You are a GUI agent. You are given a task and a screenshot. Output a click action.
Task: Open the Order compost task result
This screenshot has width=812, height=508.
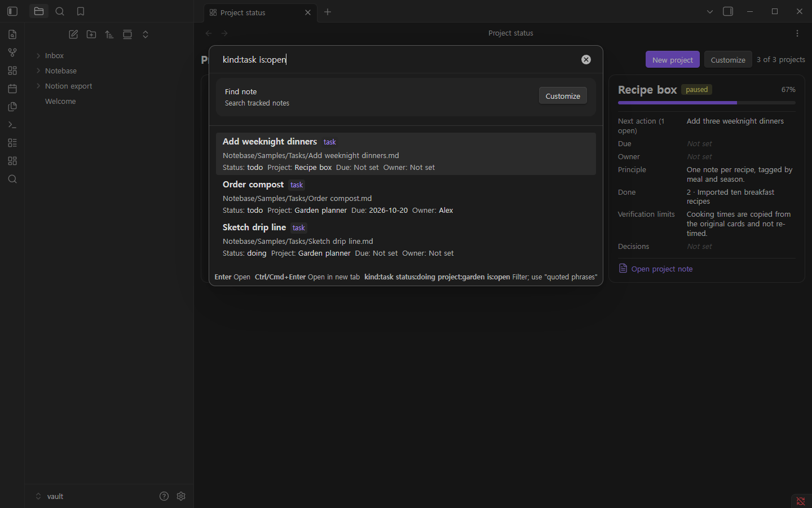[x=406, y=197]
